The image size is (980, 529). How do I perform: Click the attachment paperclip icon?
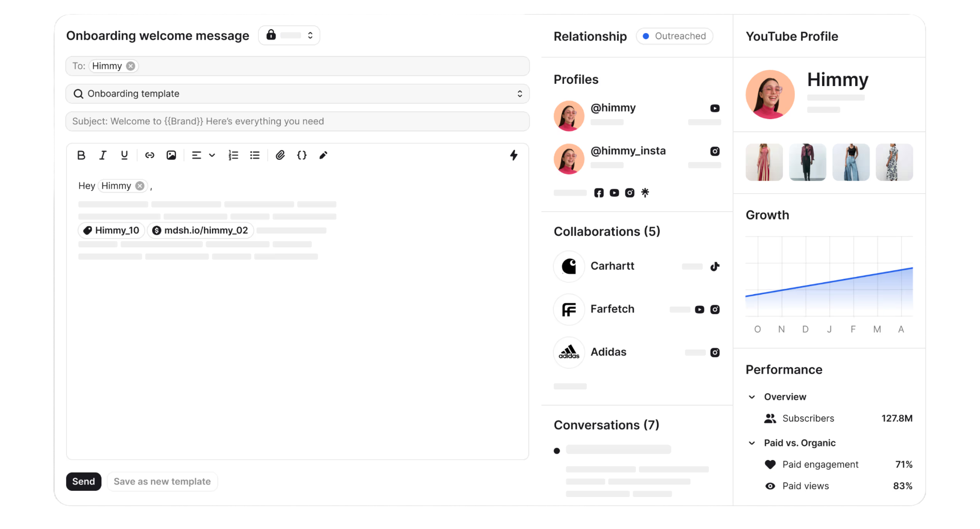tap(280, 155)
